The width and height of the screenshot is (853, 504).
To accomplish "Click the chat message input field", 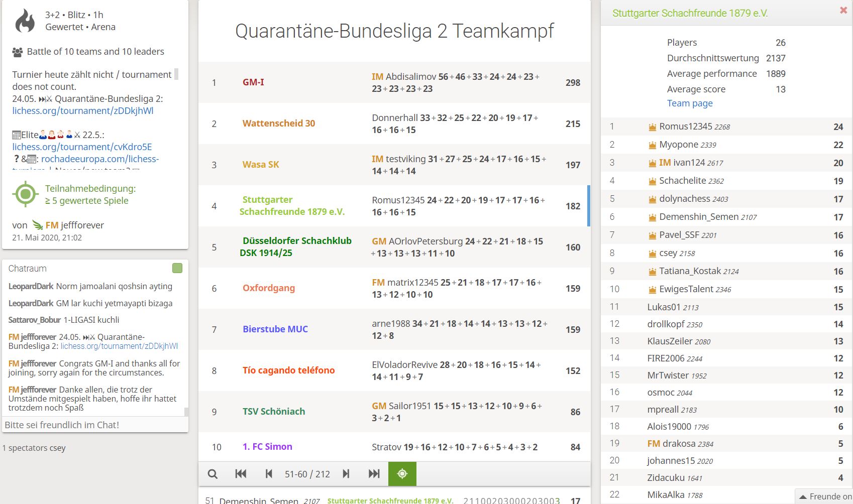I will (x=95, y=425).
